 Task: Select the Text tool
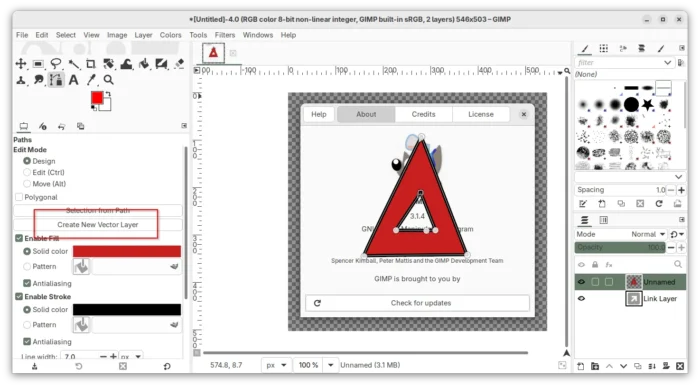pyautogui.click(x=74, y=80)
